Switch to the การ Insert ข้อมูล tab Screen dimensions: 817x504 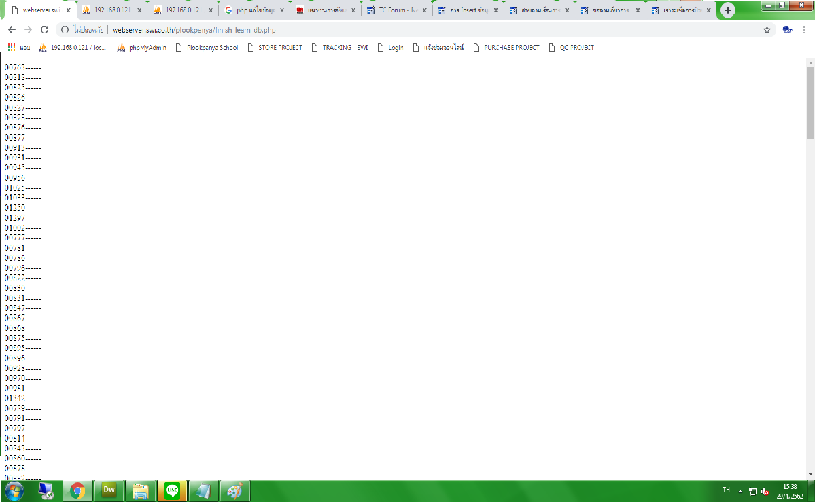point(468,11)
